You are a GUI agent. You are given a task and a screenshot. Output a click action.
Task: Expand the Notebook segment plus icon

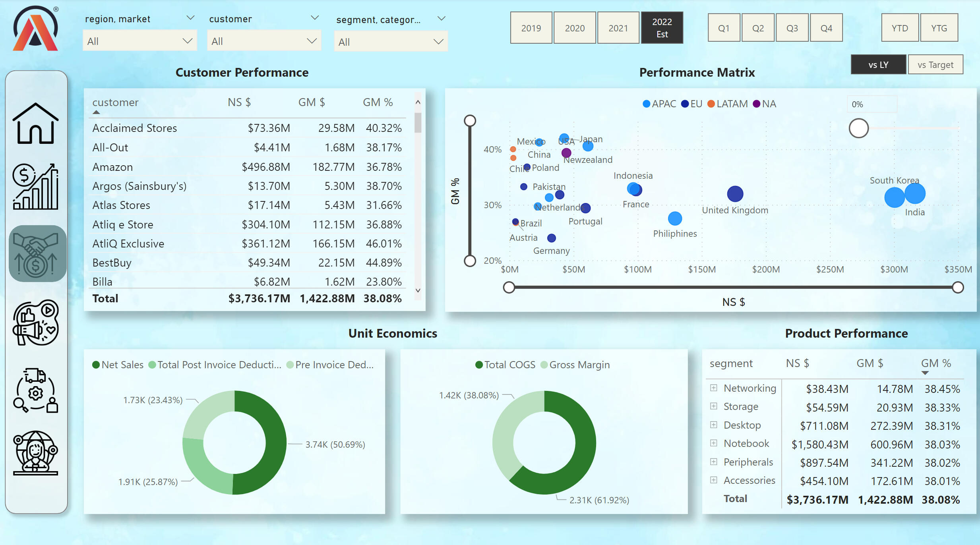point(714,443)
